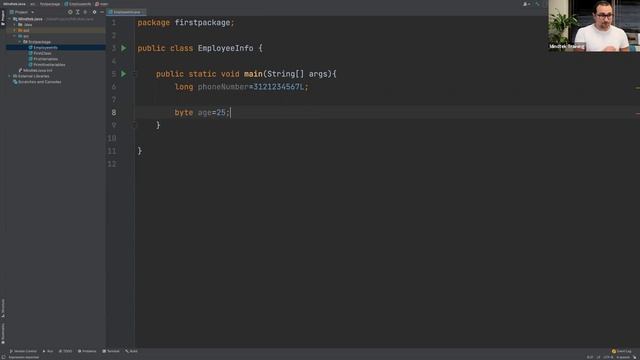Open the Run tool window
The height and width of the screenshot is (360, 640).
tap(48, 351)
